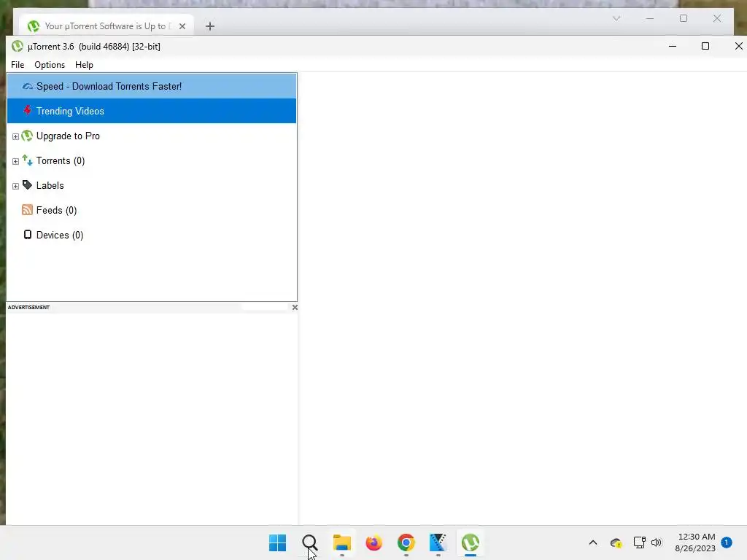The image size is (747, 560).
Task: Click the tag icon beside Labels
Action: 27,185
